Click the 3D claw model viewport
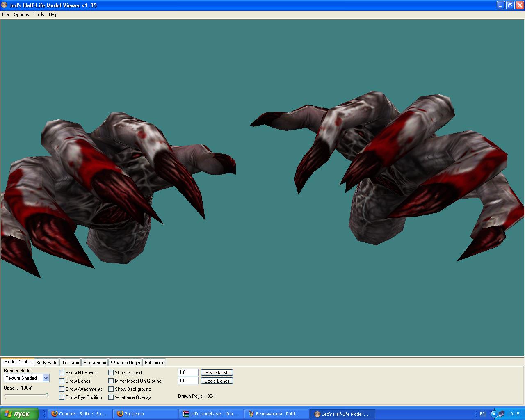The height and width of the screenshot is (420, 525). [x=262, y=187]
